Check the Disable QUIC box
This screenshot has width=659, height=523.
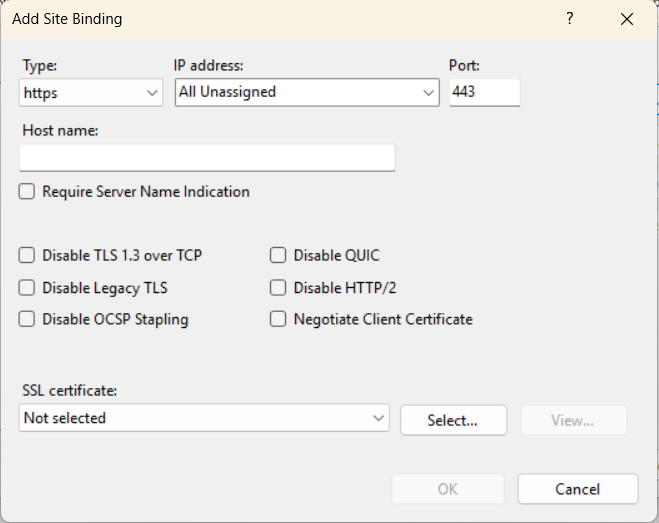pyautogui.click(x=278, y=256)
